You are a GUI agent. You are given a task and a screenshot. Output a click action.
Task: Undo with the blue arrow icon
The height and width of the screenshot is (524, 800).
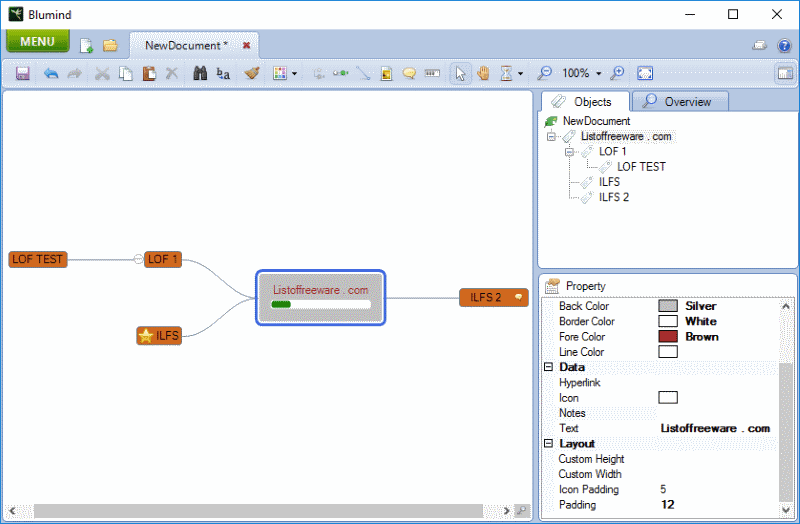pyautogui.click(x=51, y=73)
